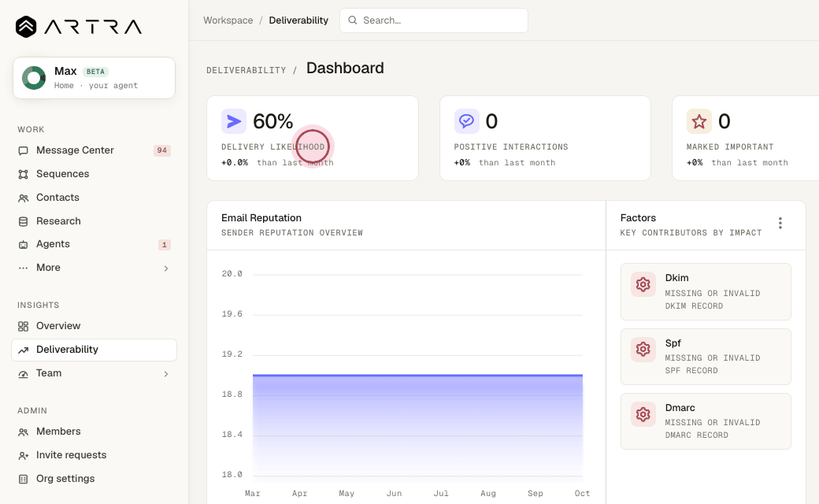The width and height of the screenshot is (819, 504).
Task: Expand the More menu chevron
Action: (166, 269)
